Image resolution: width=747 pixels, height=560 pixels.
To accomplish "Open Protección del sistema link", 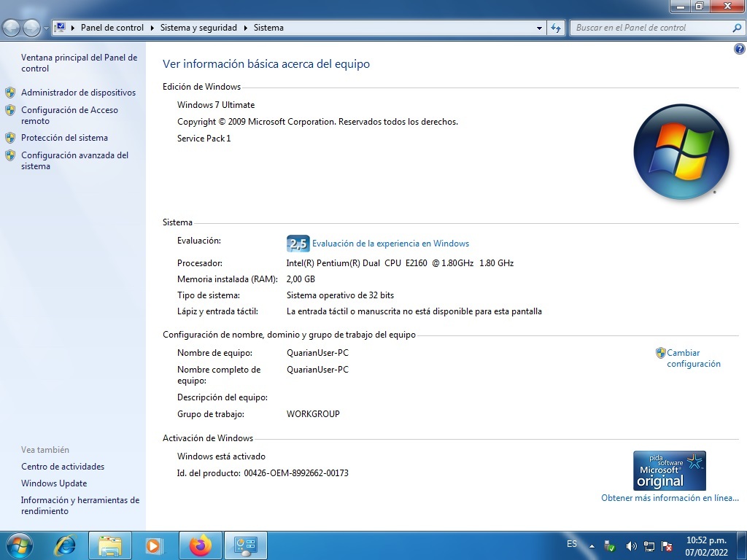I will pos(64,138).
